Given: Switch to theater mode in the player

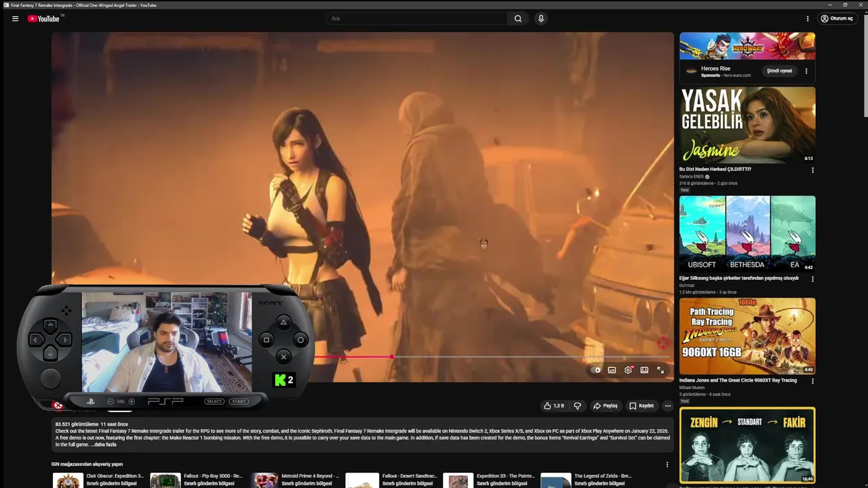Looking at the screenshot, I should pyautogui.click(x=644, y=370).
